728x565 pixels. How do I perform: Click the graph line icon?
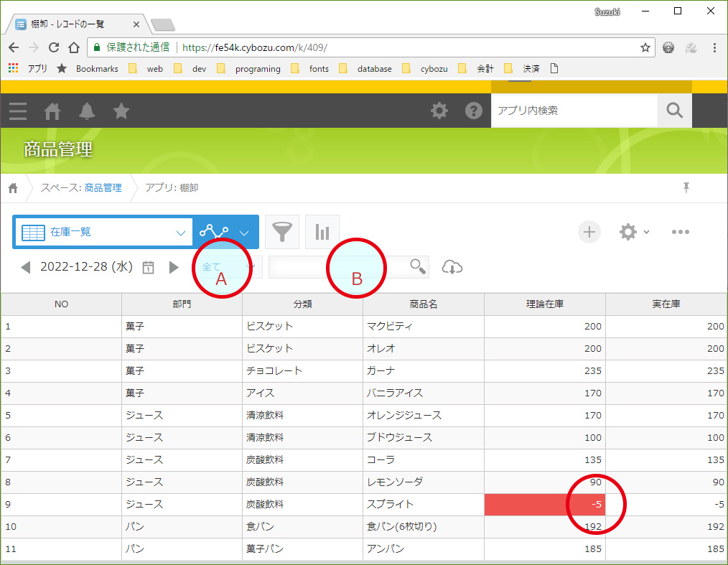(x=213, y=232)
